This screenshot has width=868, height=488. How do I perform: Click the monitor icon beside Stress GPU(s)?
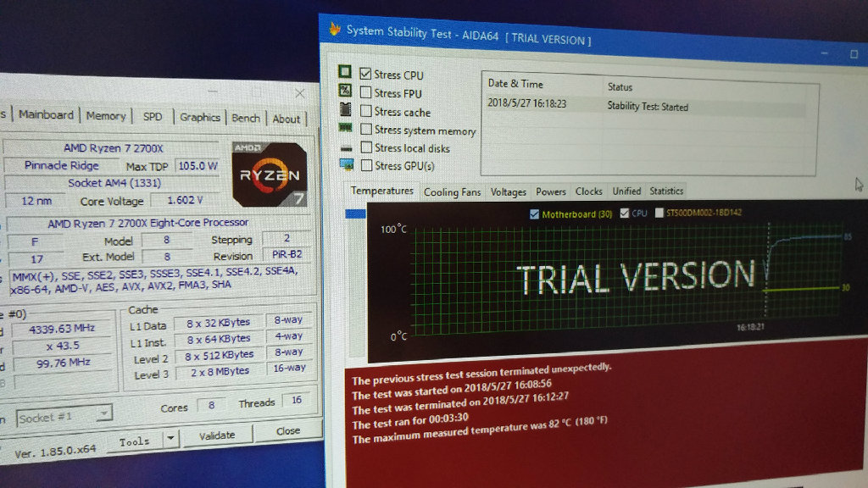coord(347,164)
